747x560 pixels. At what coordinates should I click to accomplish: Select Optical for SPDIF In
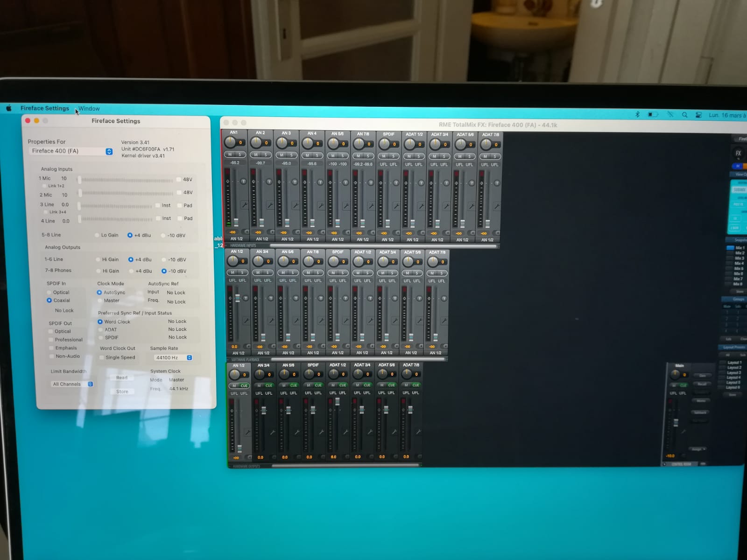click(50, 292)
